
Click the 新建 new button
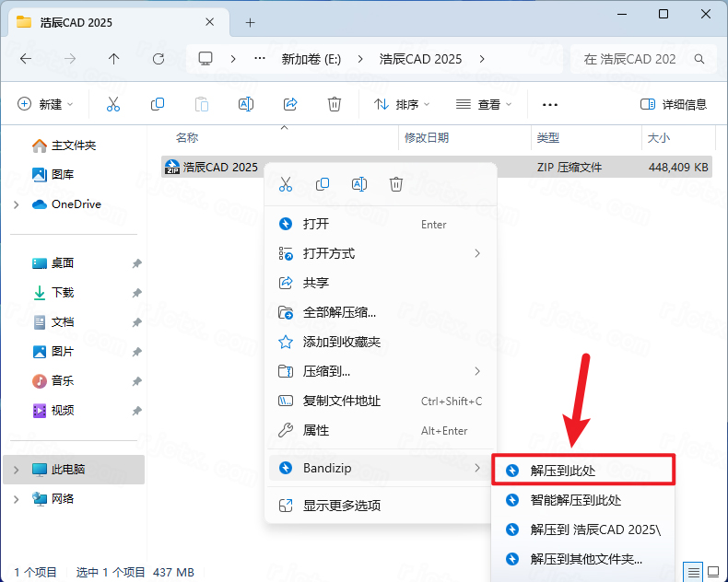(46, 105)
